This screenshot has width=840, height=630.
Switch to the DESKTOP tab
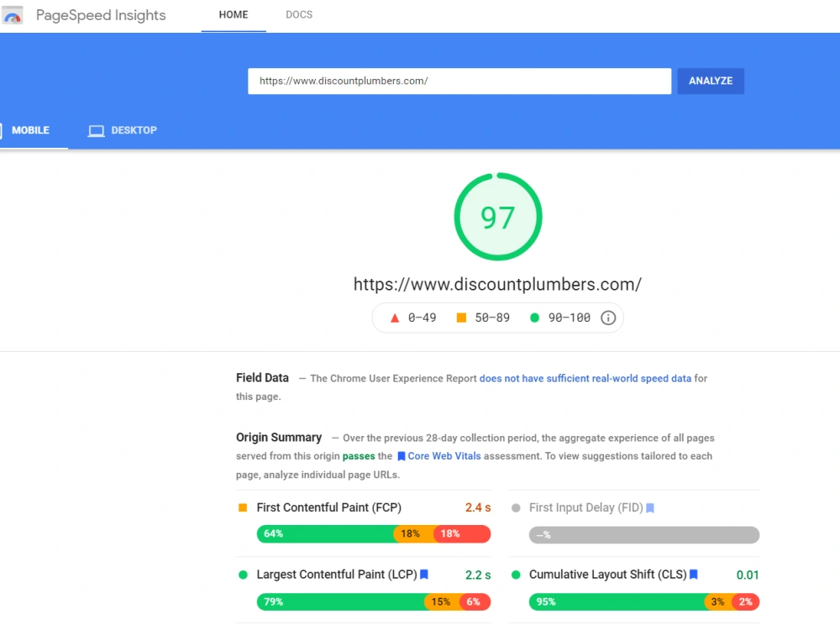tap(123, 130)
